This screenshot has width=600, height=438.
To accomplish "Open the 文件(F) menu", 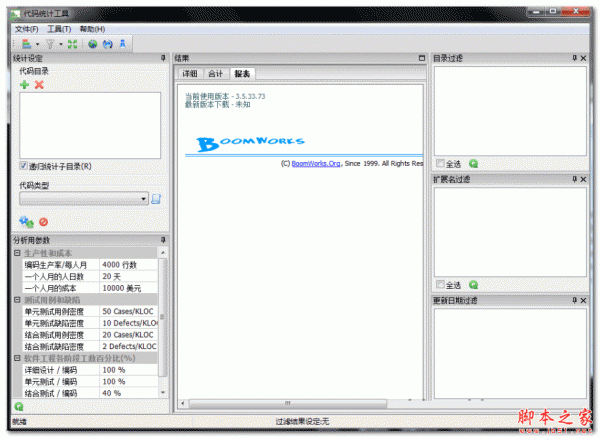I will coord(26,29).
